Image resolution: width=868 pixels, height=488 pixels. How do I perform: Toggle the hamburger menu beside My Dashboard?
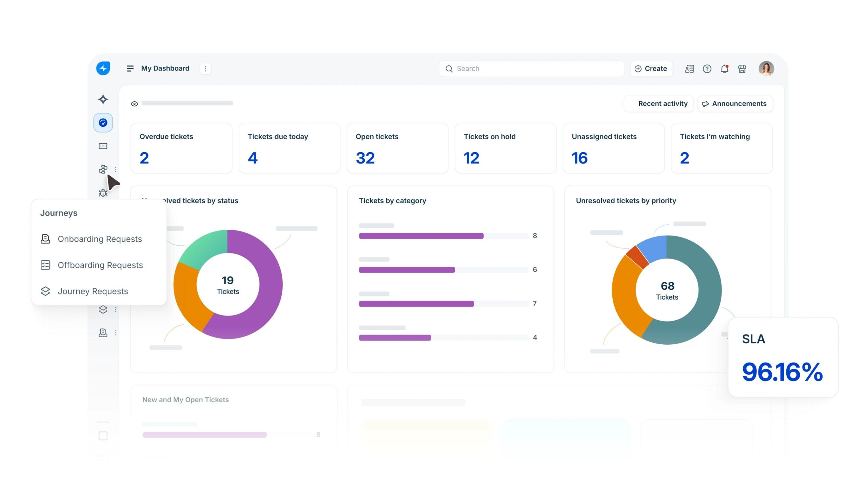click(130, 68)
